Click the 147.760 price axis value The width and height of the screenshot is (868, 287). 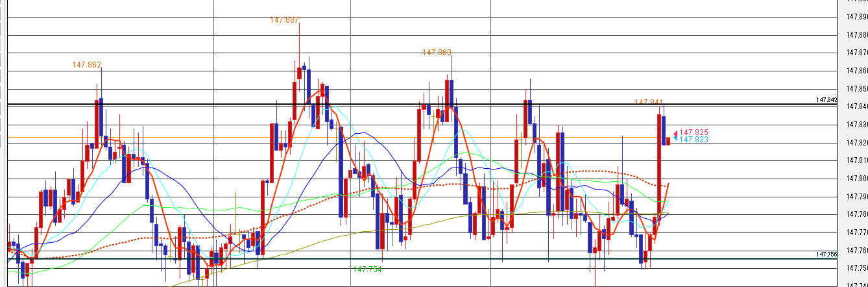click(x=856, y=251)
